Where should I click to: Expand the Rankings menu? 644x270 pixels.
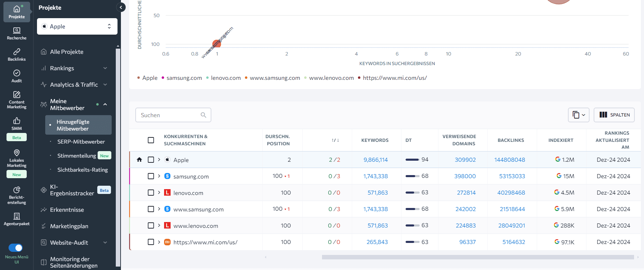point(105,68)
